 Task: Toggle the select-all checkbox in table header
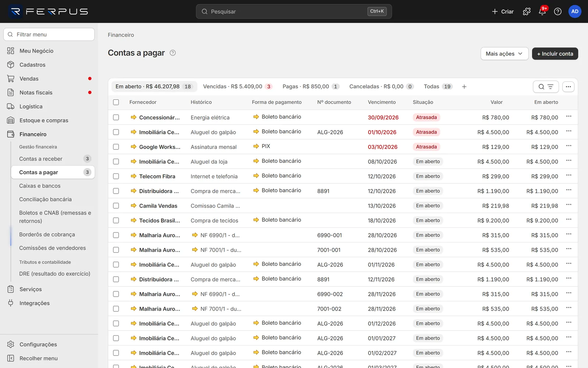[116, 102]
